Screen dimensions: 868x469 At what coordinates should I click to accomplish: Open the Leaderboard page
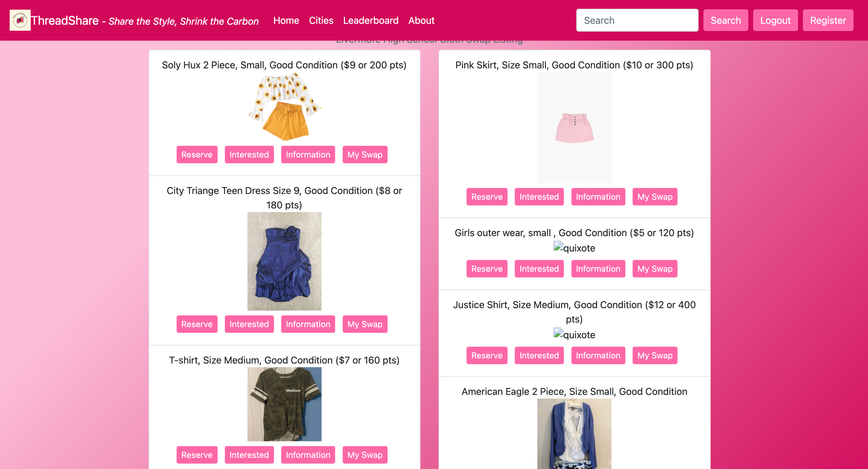370,20
